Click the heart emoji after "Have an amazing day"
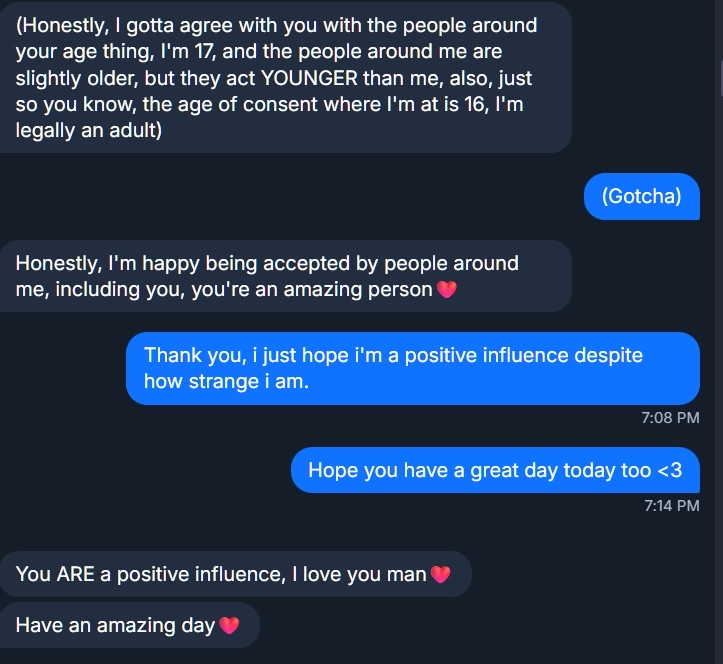Screen dimensions: 723x664 (229, 626)
